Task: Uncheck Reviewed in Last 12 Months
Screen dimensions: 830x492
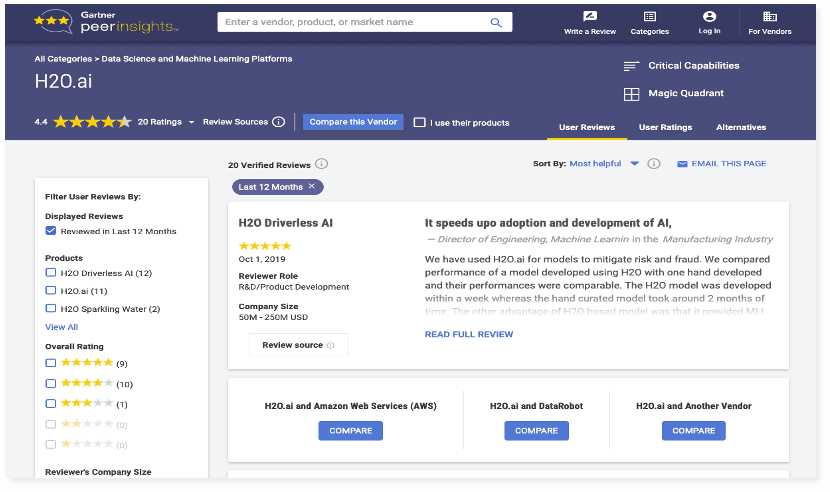Action: click(x=51, y=231)
